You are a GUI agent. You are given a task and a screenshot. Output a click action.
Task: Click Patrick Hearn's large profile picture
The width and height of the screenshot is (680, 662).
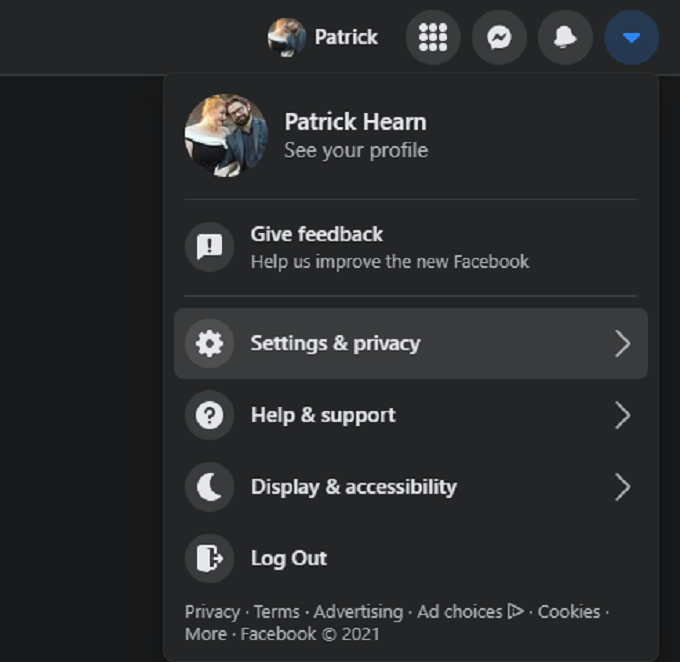tap(226, 135)
